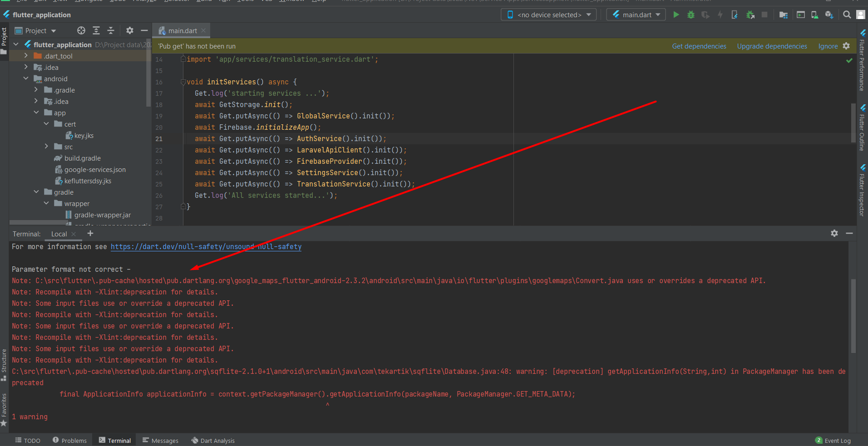Screen dimensions: 868x446
Task: Select kefluttersdsy.jks file
Action: click(83, 181)
